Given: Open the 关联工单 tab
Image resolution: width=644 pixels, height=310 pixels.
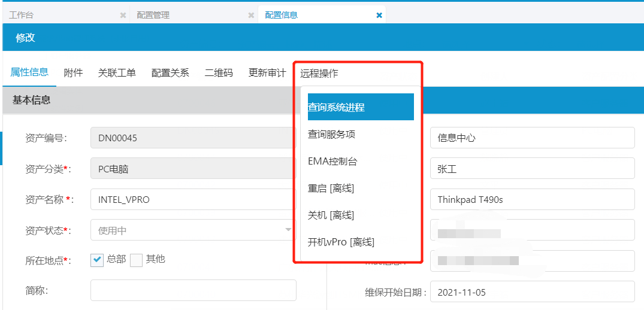Looking at the screenshot, I should [117, 73].
